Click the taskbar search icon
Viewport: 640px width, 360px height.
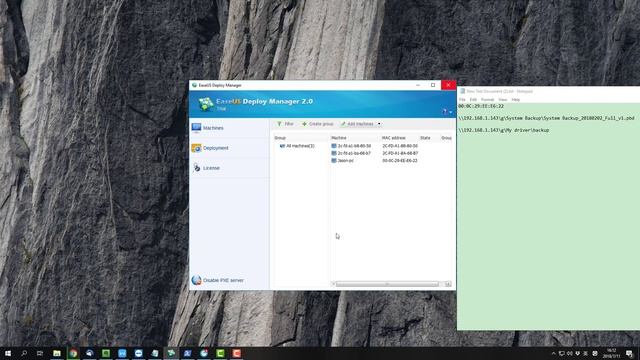pos(24,353)
